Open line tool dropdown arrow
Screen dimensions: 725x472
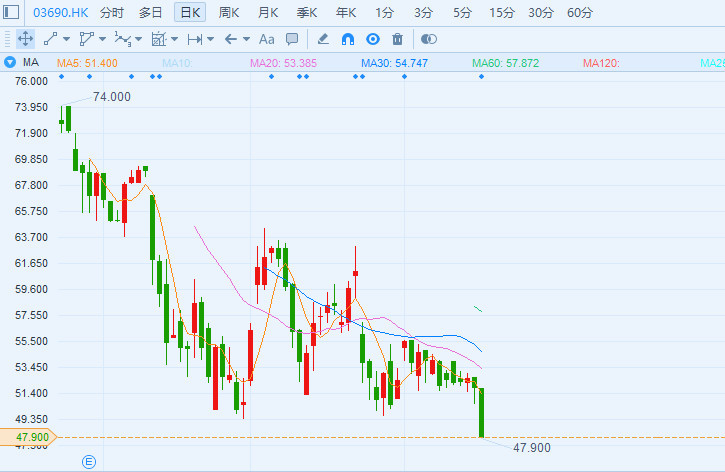67,39
